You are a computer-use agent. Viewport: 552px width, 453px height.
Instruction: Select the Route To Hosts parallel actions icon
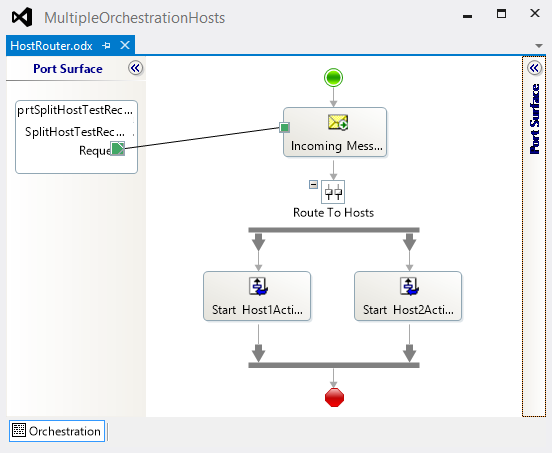click(333, 192)
